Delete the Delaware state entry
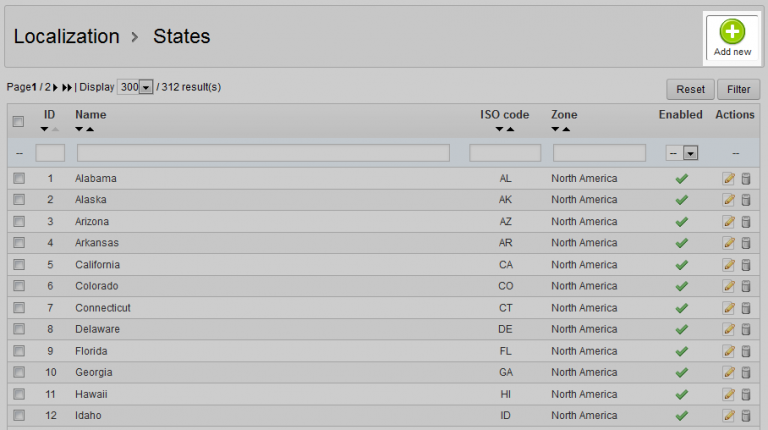The width and height of the screenshot is (768, 430). [745, 330]
